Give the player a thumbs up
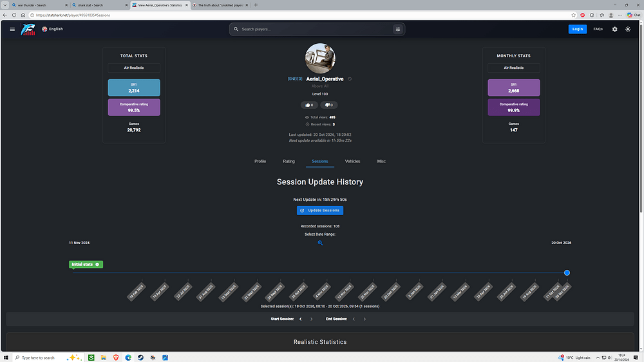Image resolution: width=644 pixels, height=362 pixels. [309, 105]
